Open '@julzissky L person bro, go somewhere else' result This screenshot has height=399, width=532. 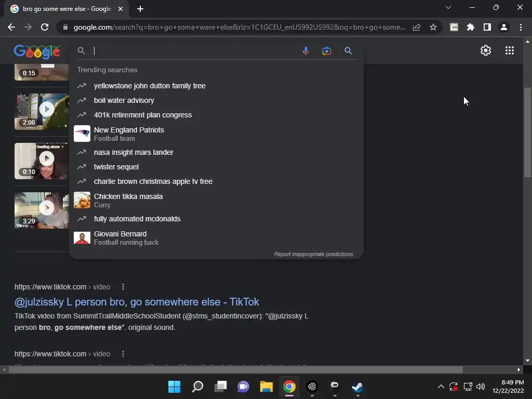point(137,302)
